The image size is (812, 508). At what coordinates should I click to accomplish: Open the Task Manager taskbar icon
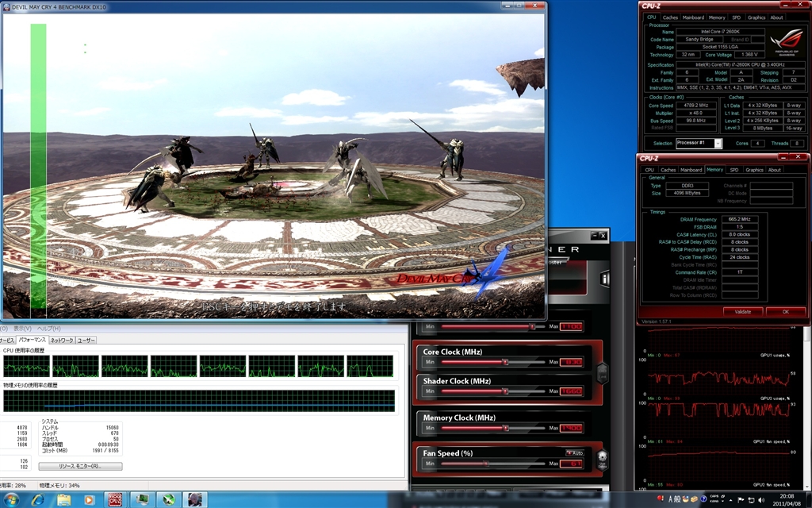142,500
